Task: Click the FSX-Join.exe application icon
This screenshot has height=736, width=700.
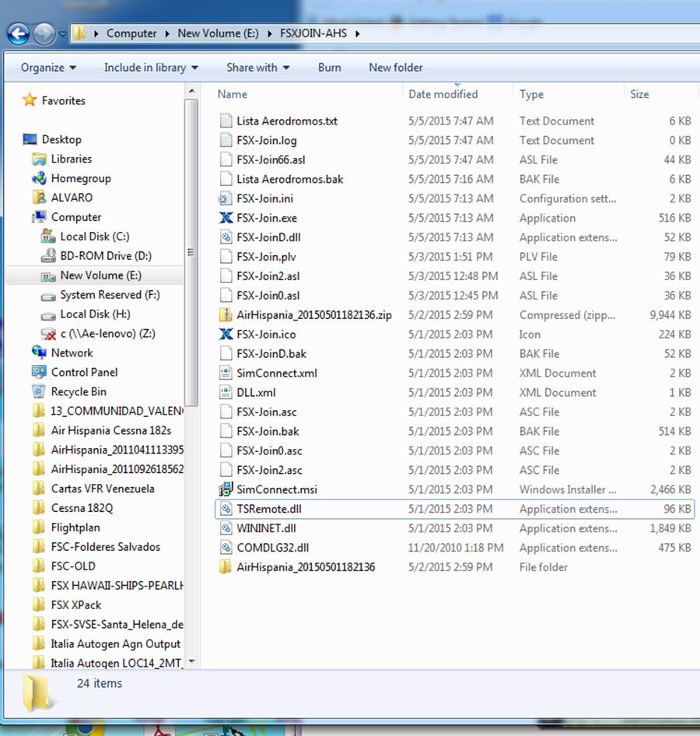Action: [226, 218]
